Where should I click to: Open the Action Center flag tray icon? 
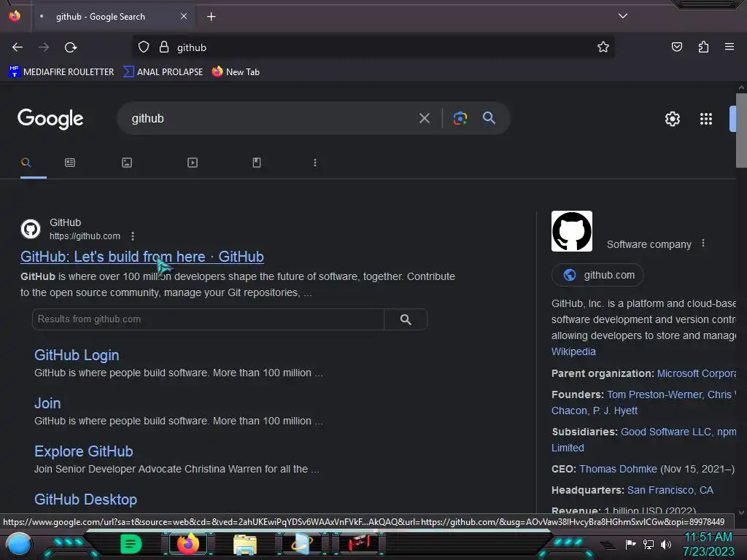(630, 544)
